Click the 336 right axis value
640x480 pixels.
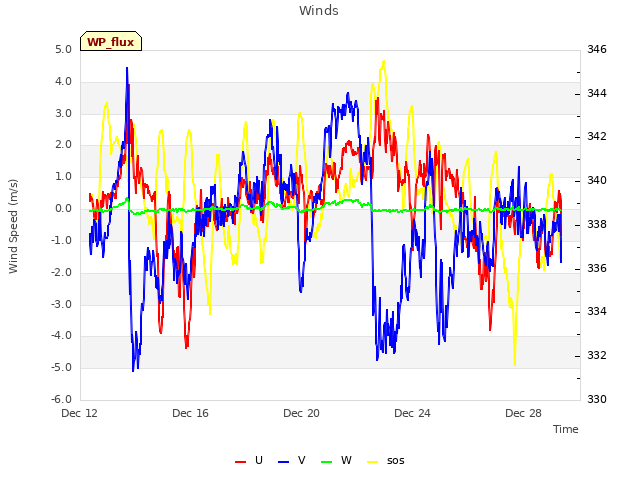pyautogui.click(x=597, y=268)
